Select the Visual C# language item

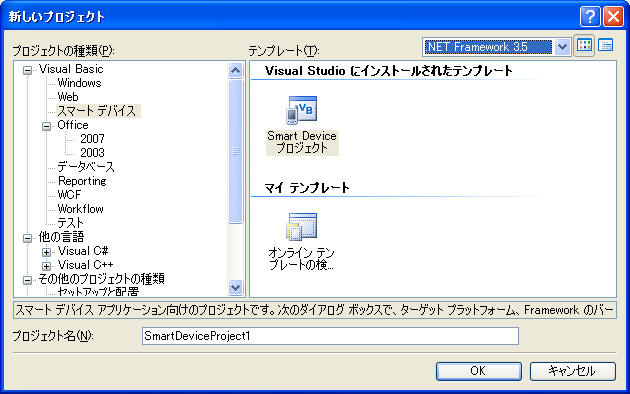coord(83,251)
